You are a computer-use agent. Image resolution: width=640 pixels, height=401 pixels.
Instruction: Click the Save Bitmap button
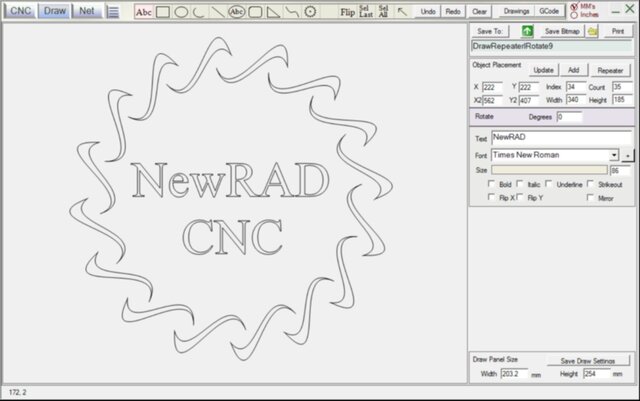(562, 31)
